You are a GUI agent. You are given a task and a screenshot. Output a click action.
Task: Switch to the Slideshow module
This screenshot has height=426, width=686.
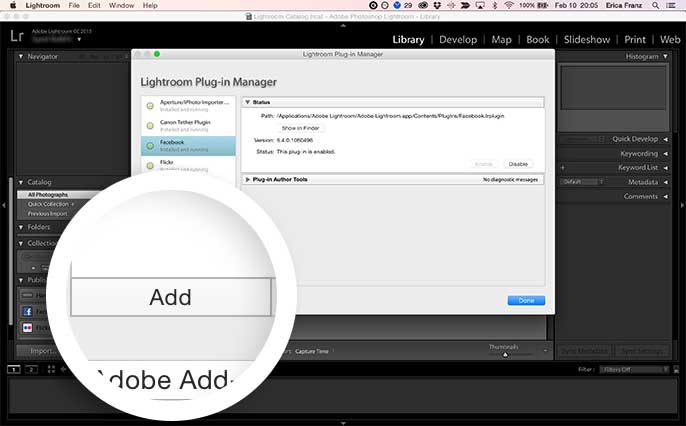587,39
